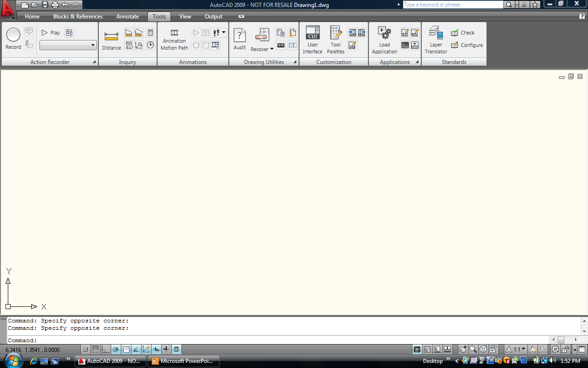Click the Export Customizations CUI icon
This screenshot has width=588, height=368.
362,33
